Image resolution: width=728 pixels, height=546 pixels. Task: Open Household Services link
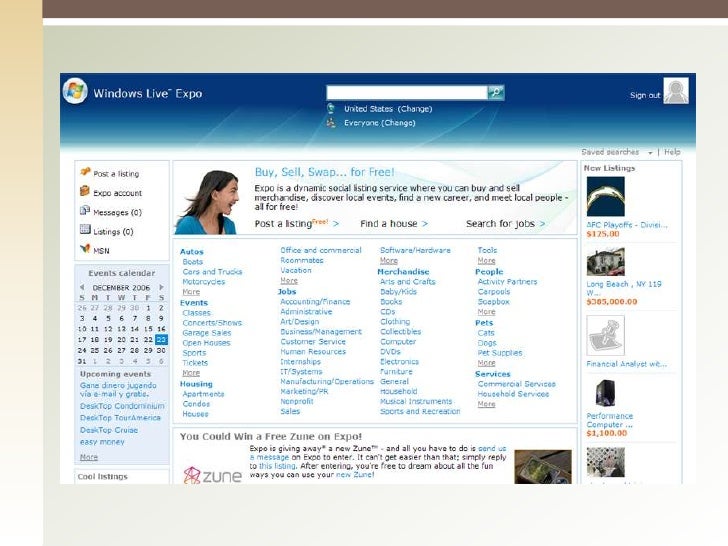pos(513,394)
